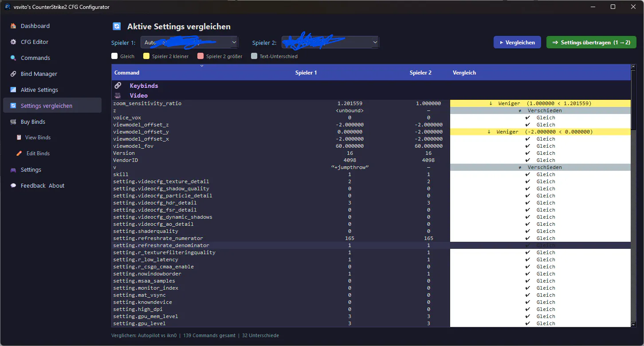Click the sort arrow above Command column

(202, 66)
